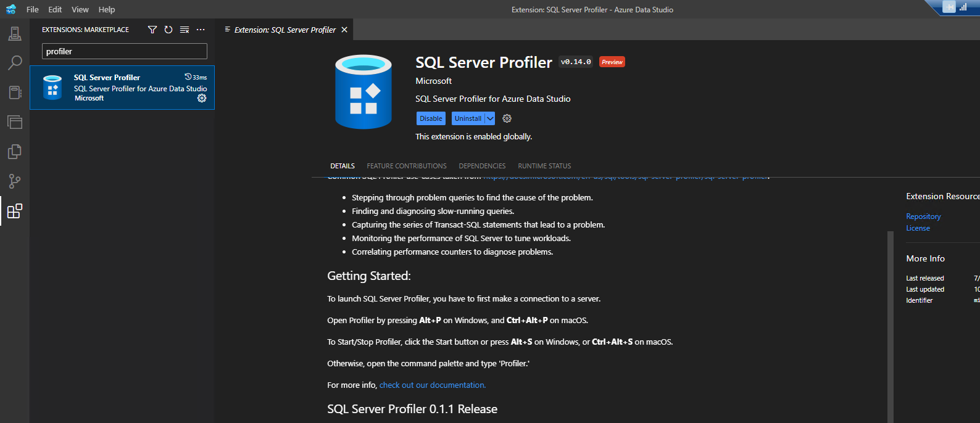Open the Explorer files icon
The image size is (980, 423).
click(15, 152)
